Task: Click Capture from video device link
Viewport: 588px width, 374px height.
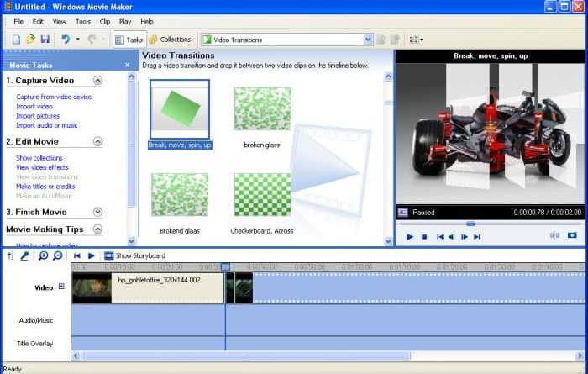Action: click(54, 97)
